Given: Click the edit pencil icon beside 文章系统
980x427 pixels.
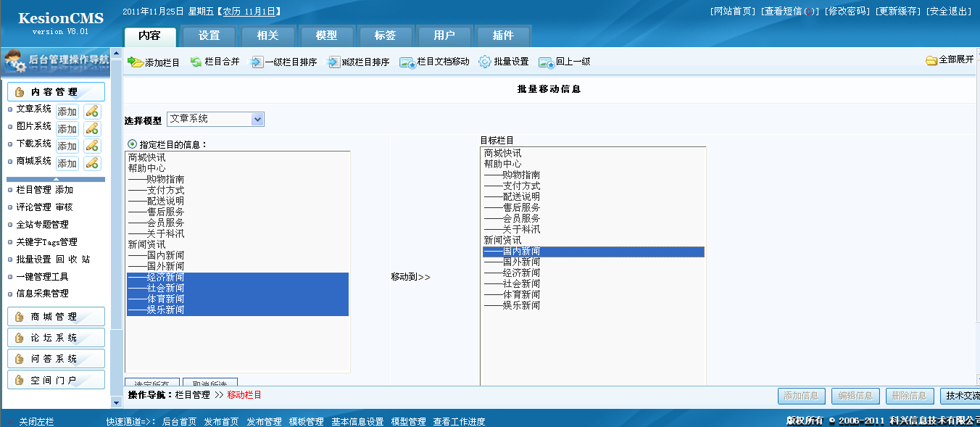Looking at the screenshot, I should [x=91, y=111].
